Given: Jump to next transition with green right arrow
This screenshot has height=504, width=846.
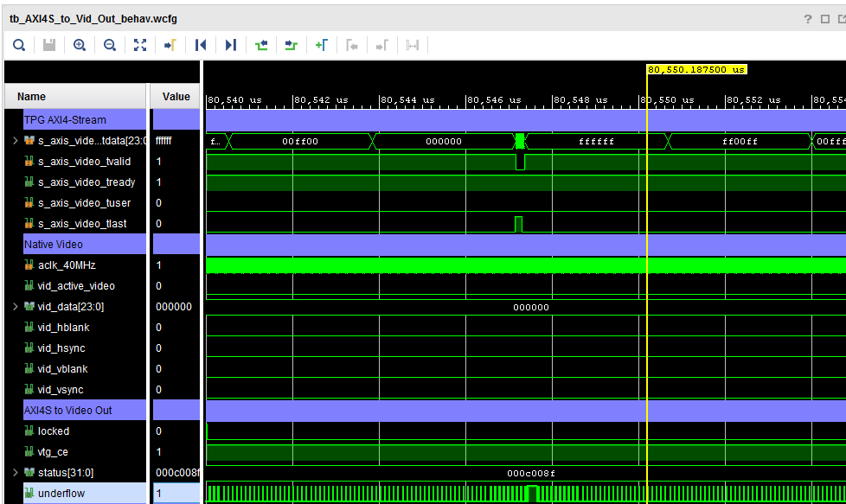Looking at the screenshot, I should (x=291, y=44).
